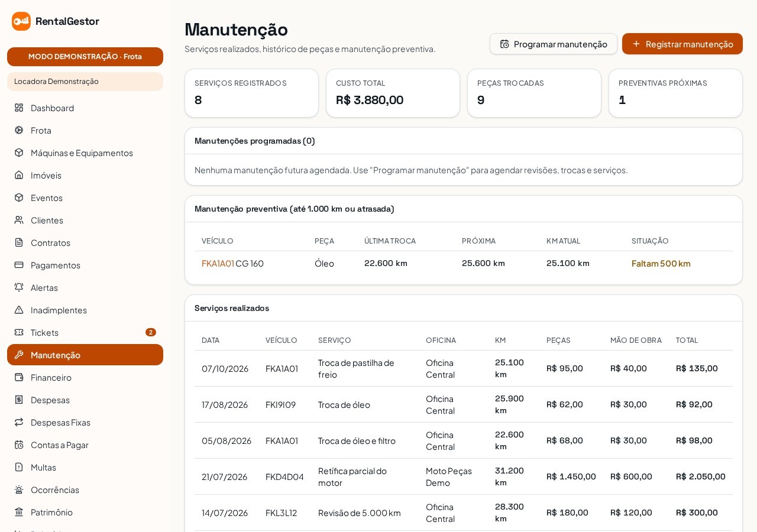Open Clientes section
Image resolution: width=757 pixels, height=532 pixels.
85,220
